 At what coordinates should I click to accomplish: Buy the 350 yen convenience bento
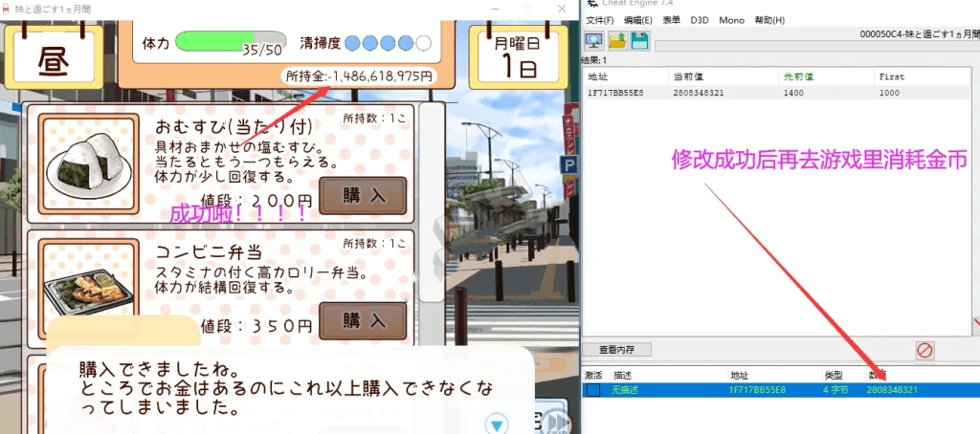[x=362, y=319]
